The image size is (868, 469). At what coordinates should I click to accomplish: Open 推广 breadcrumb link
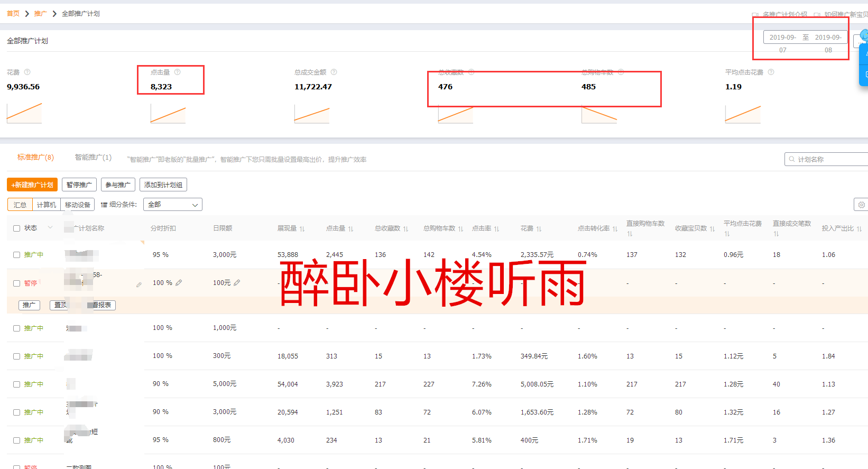40,14
